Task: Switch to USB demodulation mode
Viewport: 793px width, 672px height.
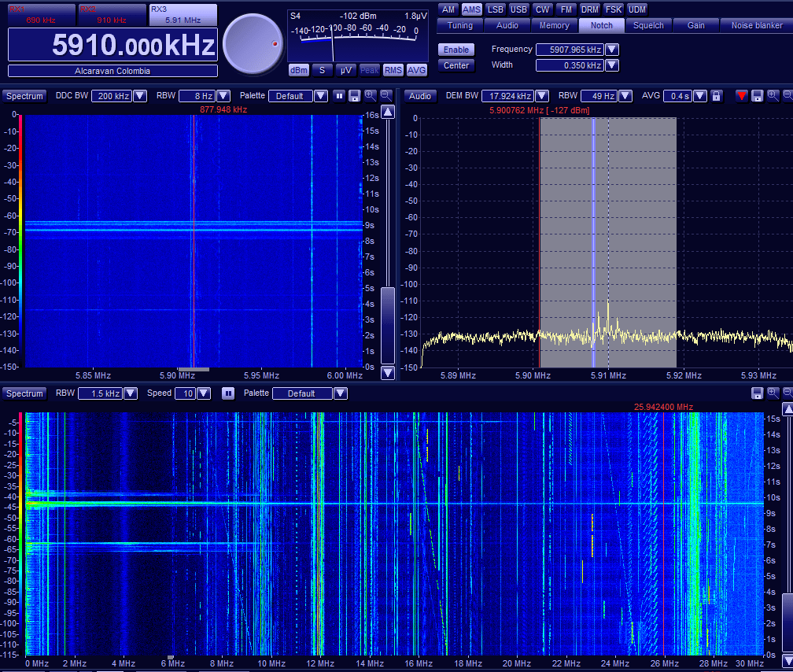Action: click(x=518, y=9)
